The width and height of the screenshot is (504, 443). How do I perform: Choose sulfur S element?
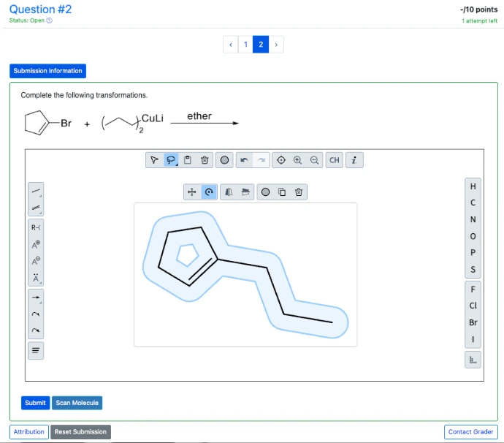(473, 270)
